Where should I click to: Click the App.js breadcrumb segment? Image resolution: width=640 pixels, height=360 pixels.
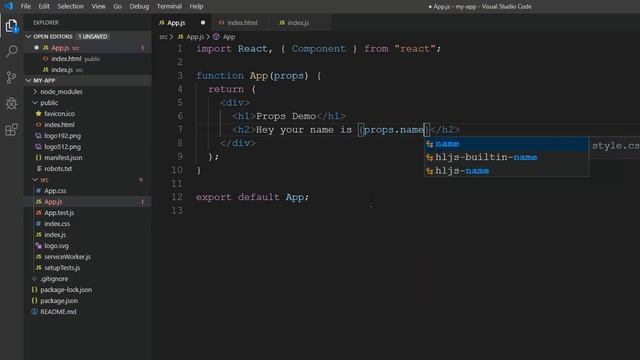coord(191,37)
